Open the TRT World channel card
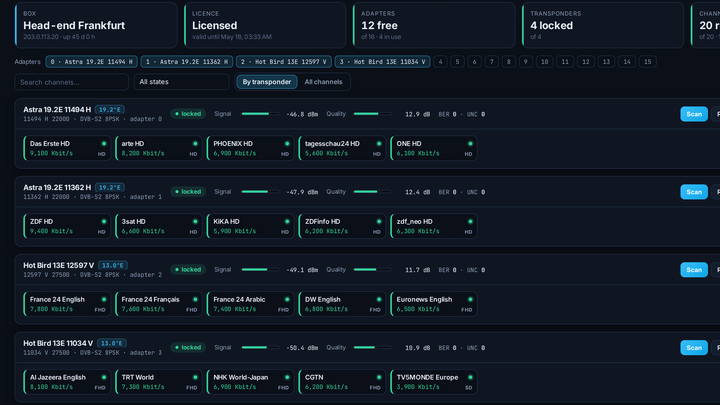Image resolution: width=720 pixels, height=405 pixels. pos(158,382)
